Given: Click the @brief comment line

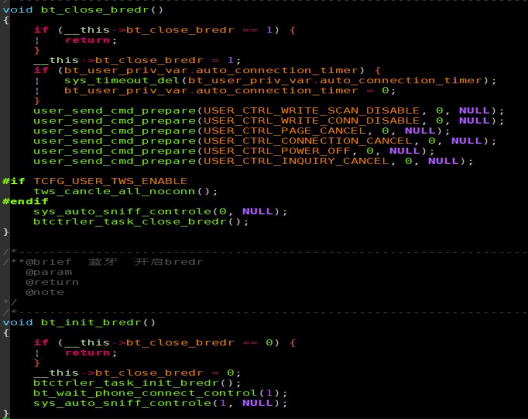Looking at the screenshot, I should [104, 262].
